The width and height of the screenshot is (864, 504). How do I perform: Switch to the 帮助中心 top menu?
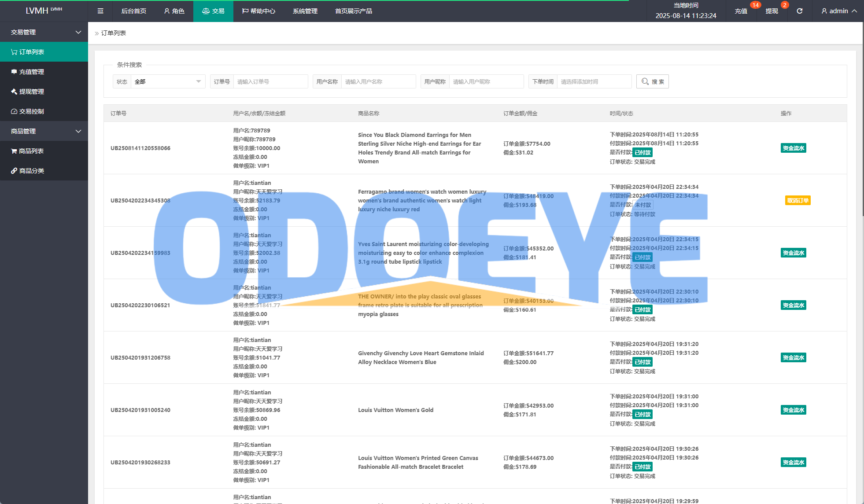(258, 11)
